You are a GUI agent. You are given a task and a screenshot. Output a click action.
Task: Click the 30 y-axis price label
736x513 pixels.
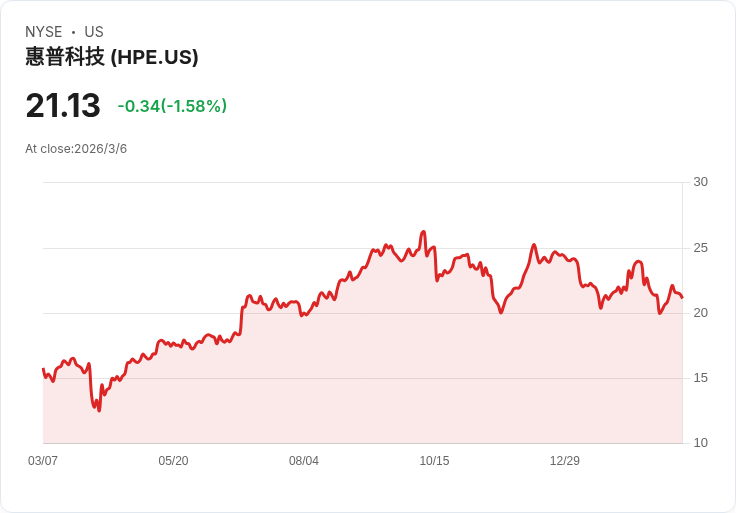point(700,182)
